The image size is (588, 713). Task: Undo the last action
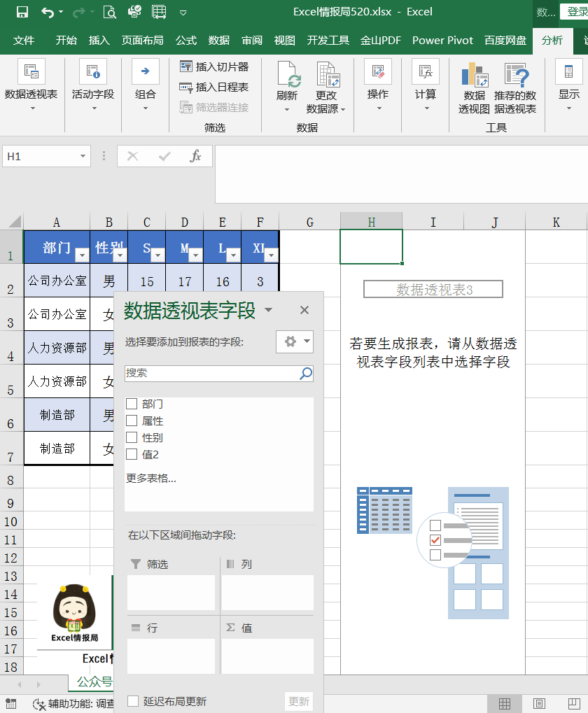(48, 13)
